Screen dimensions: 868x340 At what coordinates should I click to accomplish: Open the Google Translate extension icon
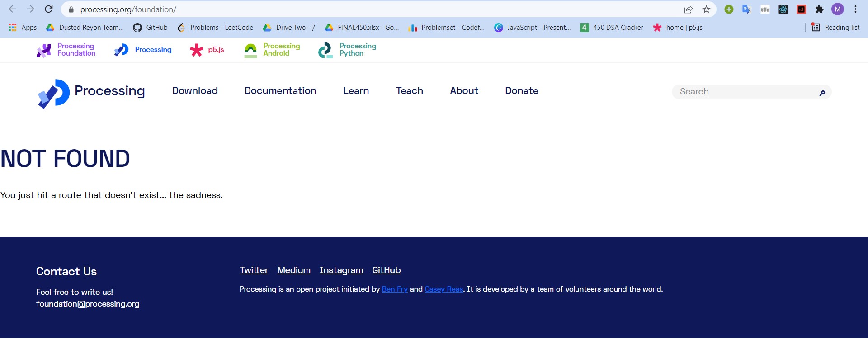point(747,9)
